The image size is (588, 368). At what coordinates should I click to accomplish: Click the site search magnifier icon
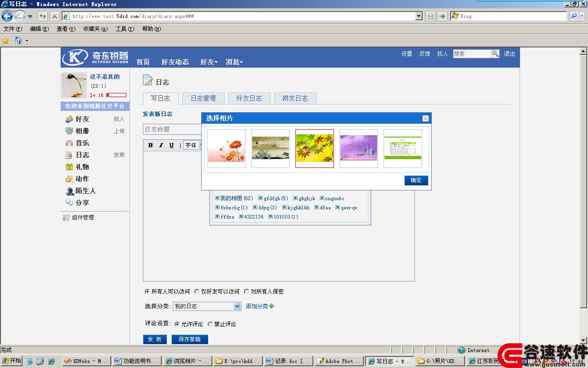[495, 54]
